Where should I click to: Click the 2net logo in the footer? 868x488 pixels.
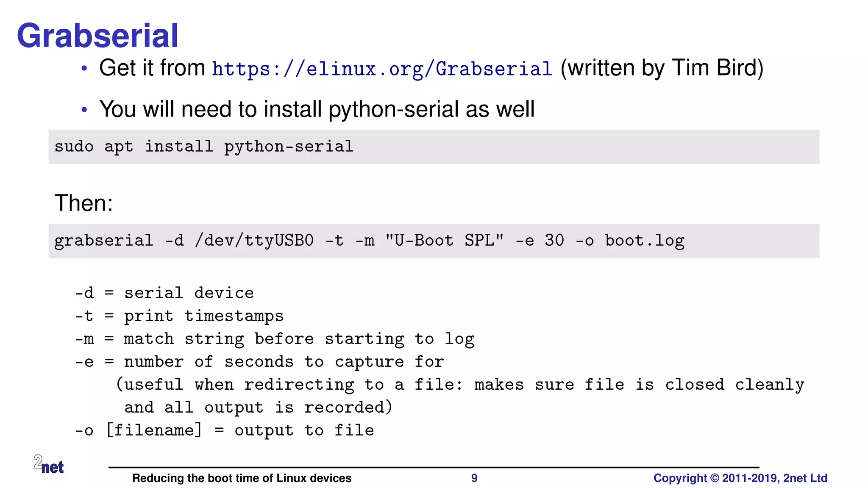[x=49, y=464]
